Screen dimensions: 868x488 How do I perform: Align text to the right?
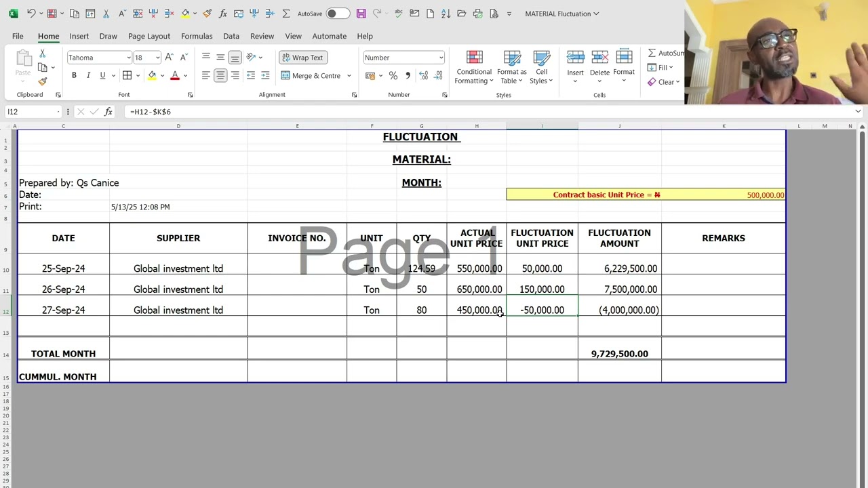[x=235, y=75]
